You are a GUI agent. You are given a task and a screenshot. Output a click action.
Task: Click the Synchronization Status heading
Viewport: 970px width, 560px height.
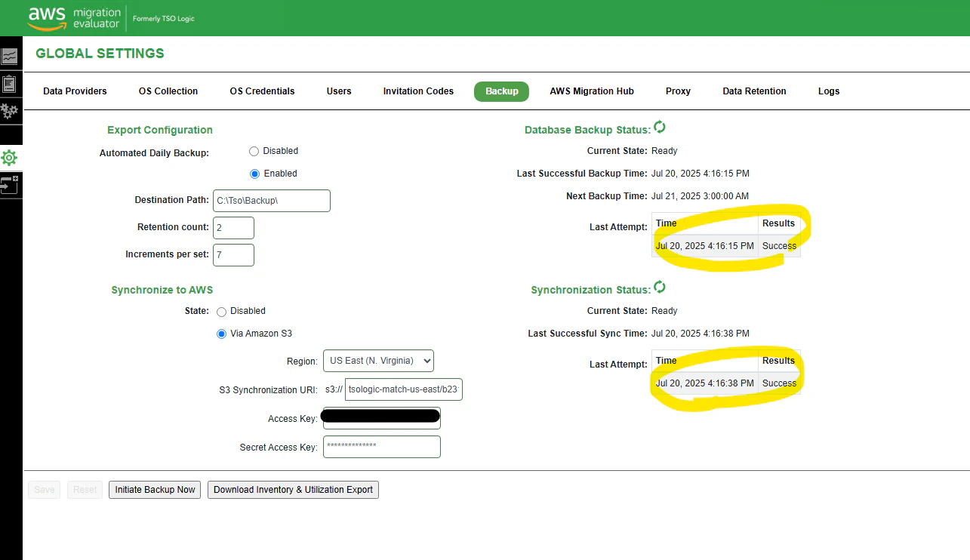click(x=590, y=290)
